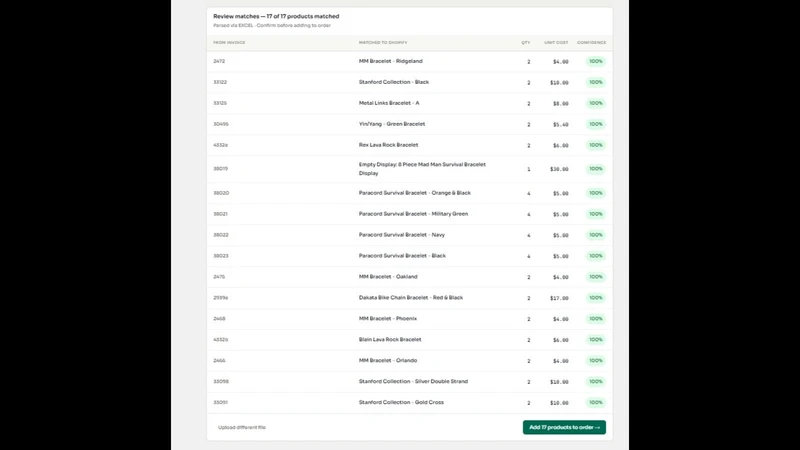Select Stanford Collection - Silver Double Strand

click(x=413, y=381)
